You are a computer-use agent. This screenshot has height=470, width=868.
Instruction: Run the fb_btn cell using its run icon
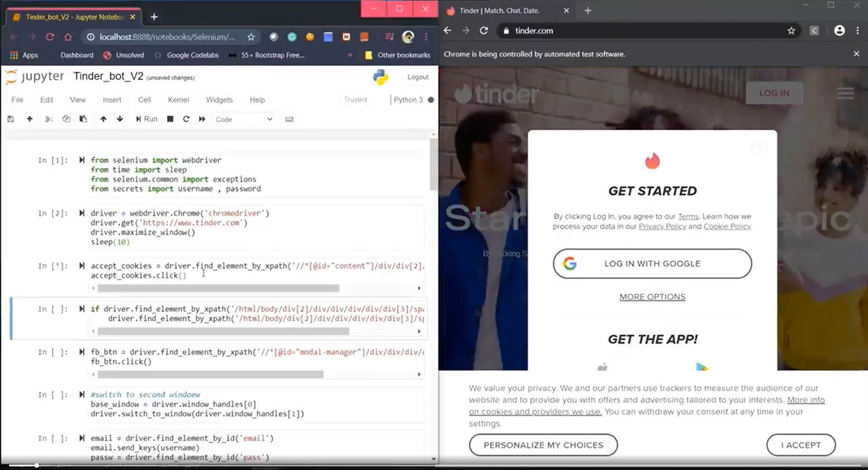pos(82,352)
